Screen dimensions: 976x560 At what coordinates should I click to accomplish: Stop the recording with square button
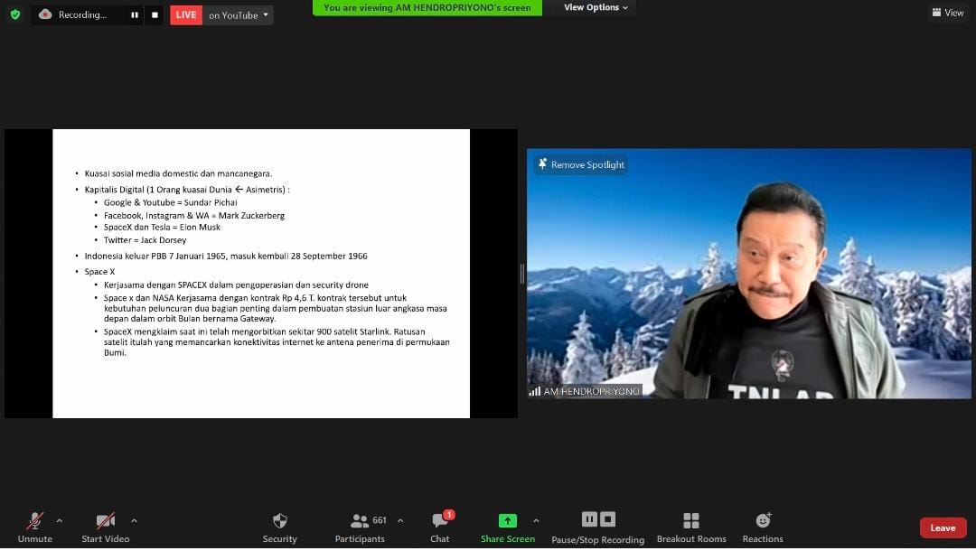click(x=155, y=15)
